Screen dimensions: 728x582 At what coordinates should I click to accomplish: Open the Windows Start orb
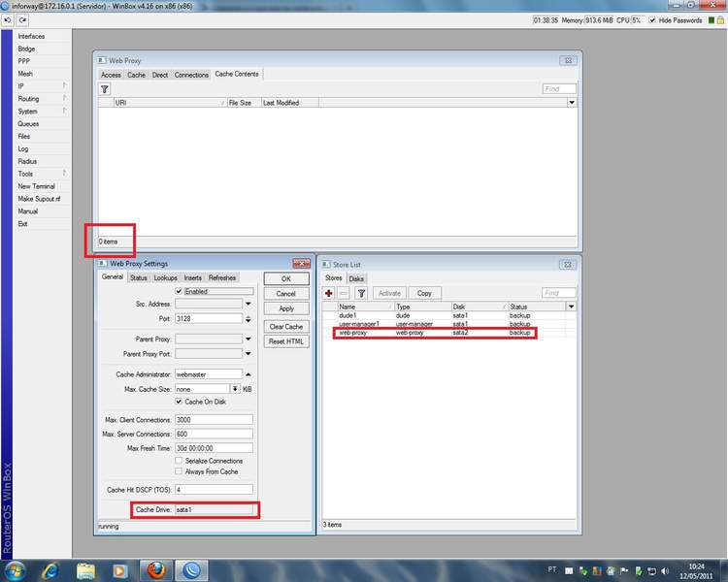[15, 570]
